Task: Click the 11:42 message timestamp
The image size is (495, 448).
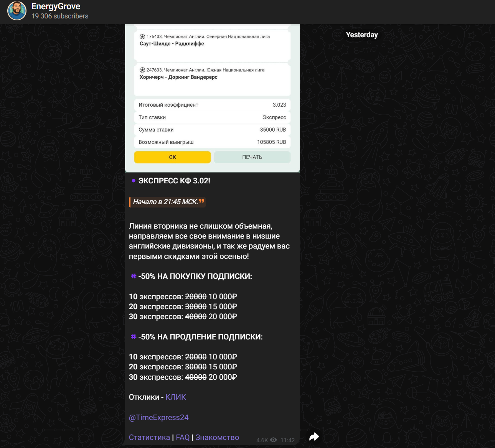Action: pyautogui.click(x=287, y=440)
